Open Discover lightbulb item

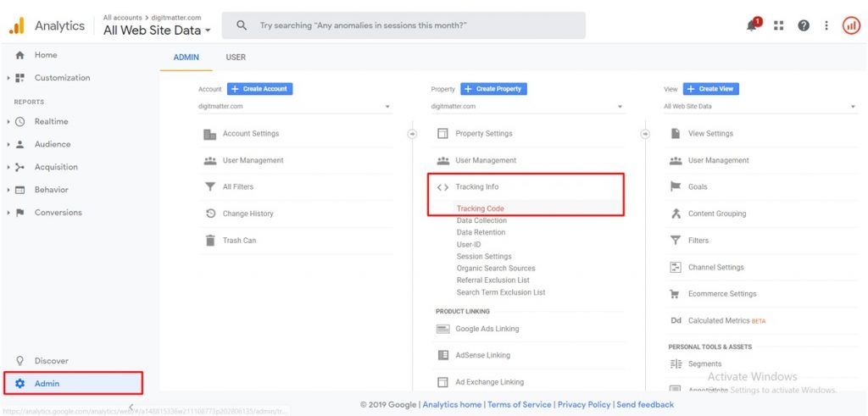51,361
